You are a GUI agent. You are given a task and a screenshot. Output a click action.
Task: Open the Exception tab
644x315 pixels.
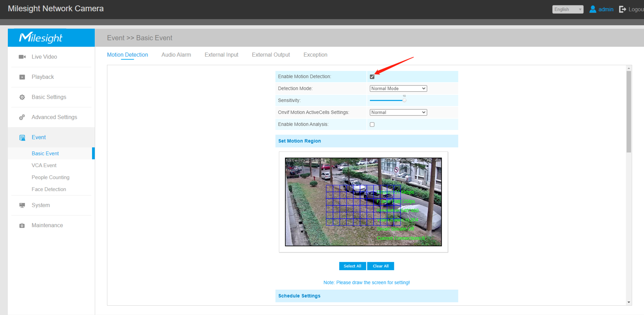tap(315, 55)
